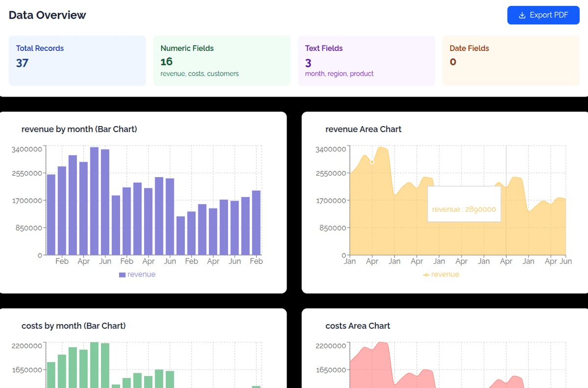The width and height of the screenshot is (588, 388).
Task: Click the Date Fields count 0
Action: (x=453, y=62)
